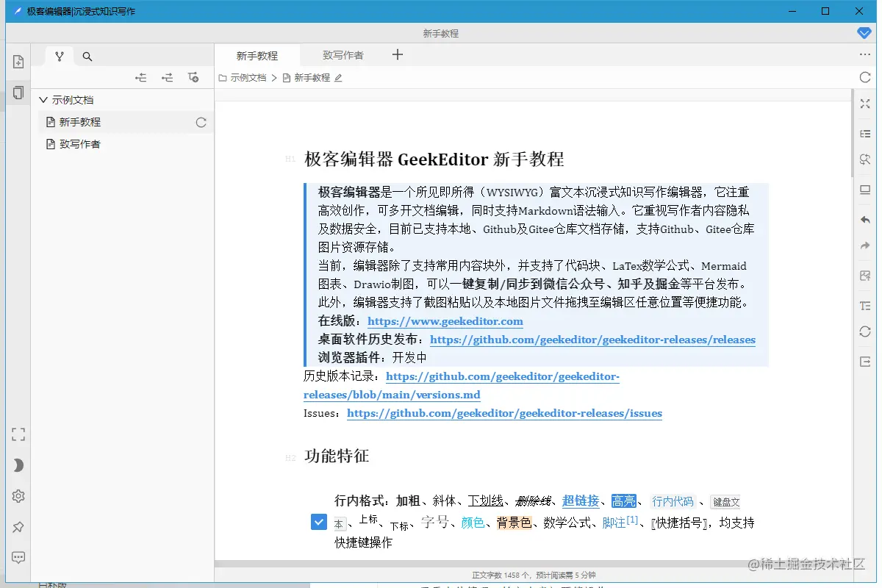Open the geekeditor-releases/releases GitHub link

click(592, 340)
